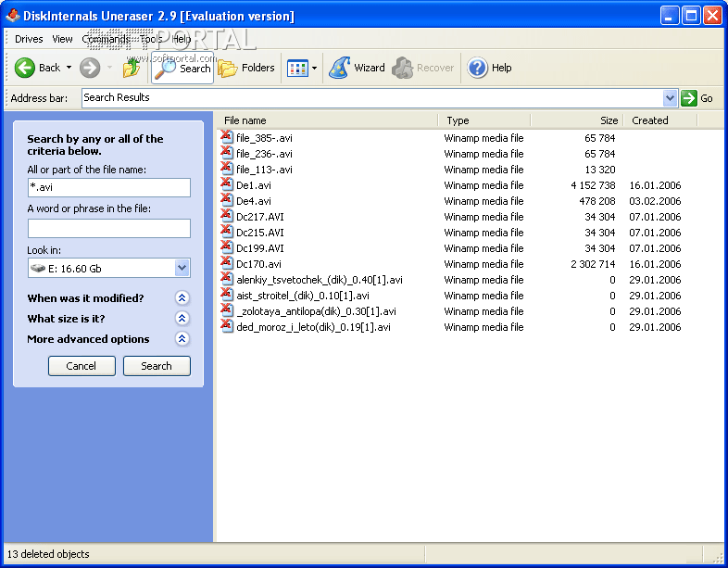This screenshot has height=568, width=728.
Task: Sort by File name column header
Action: click(x=327, y=120)
